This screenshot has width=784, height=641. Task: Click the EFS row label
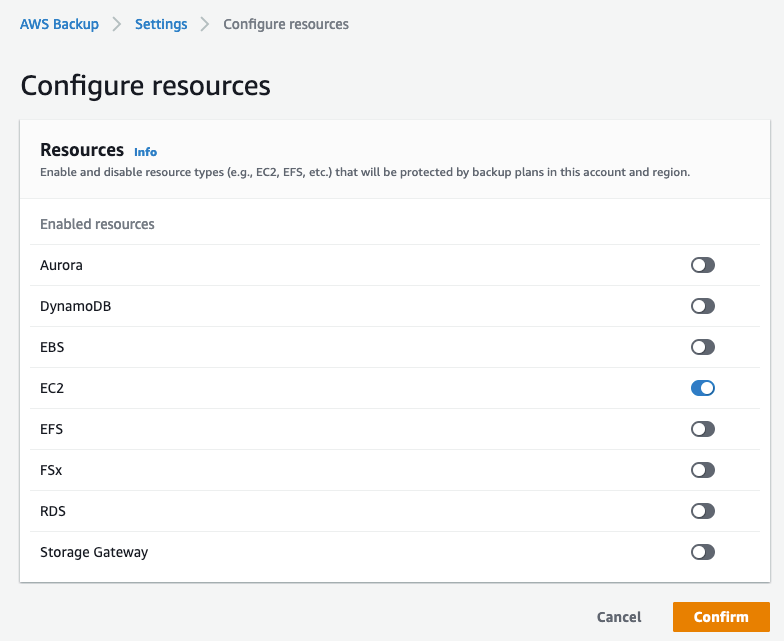(52, 429)
